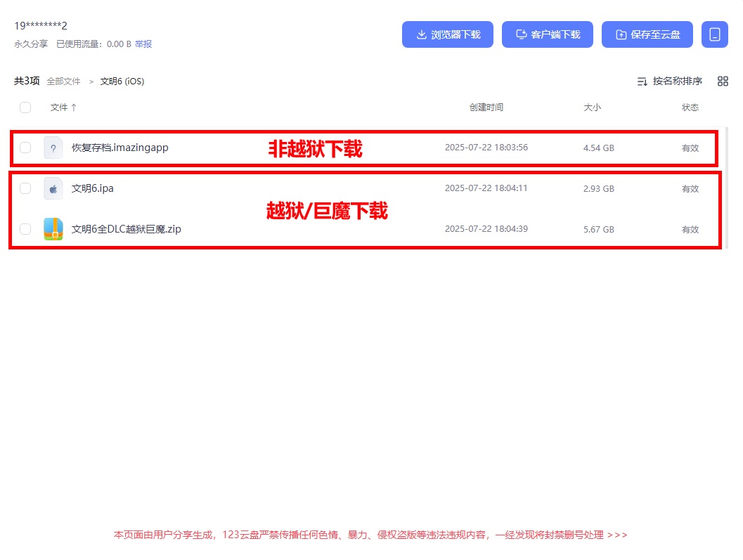Viewport: 743px width, 560px height.
Task: Click the sort list icon beside 按名称排序
Action: (x=642, y=81)
